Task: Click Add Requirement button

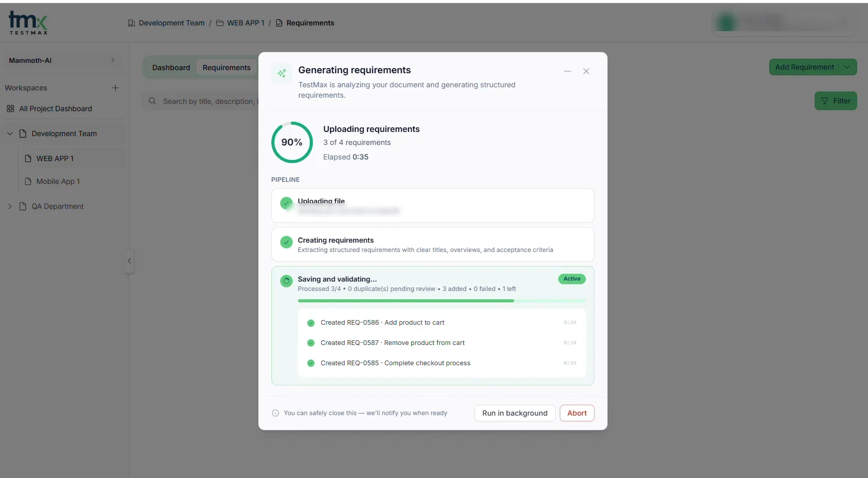Action: click(804, 67)
